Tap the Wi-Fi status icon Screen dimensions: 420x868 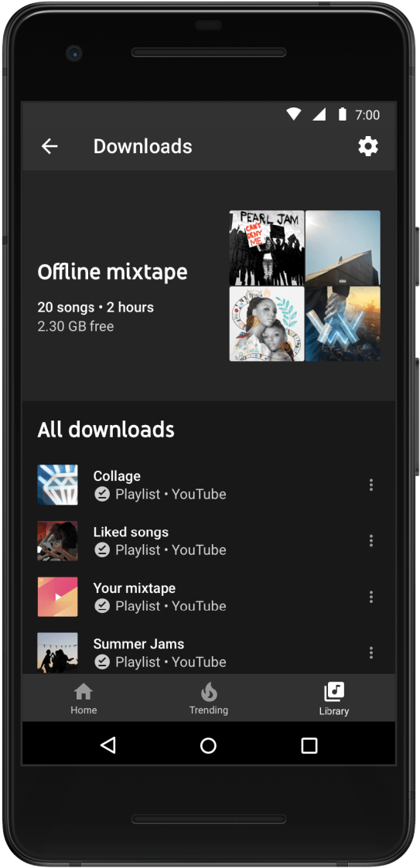point(294,114)
